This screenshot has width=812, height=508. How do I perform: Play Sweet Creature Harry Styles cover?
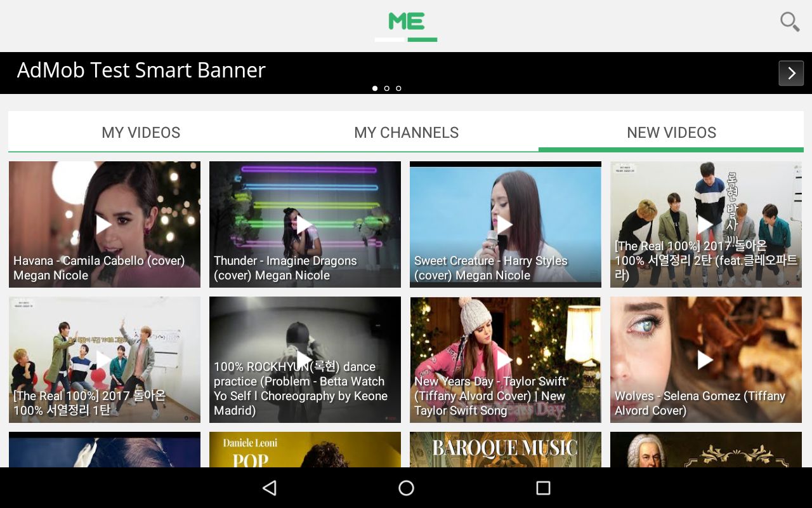[505, 224]
